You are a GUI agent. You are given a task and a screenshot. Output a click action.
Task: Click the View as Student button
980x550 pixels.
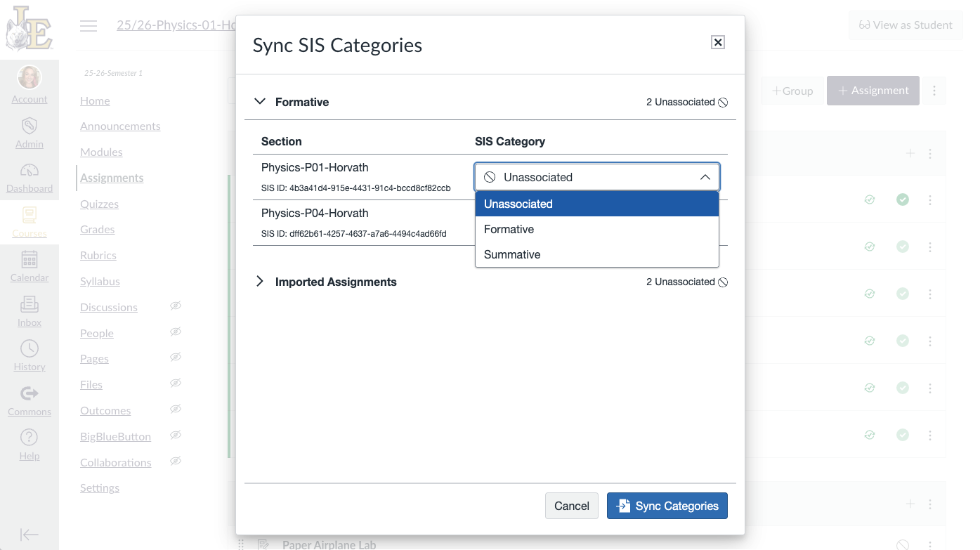click(906, 25)
